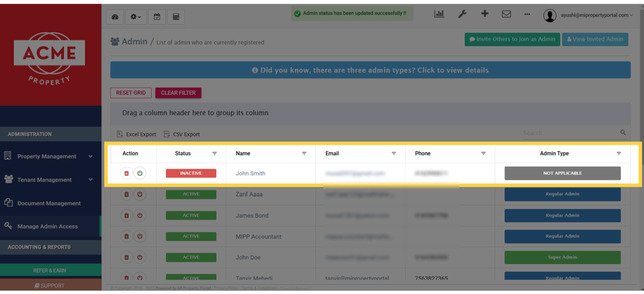Delete John Doe using trash icon
Screen dimensions: 644x294
[126, 258]
